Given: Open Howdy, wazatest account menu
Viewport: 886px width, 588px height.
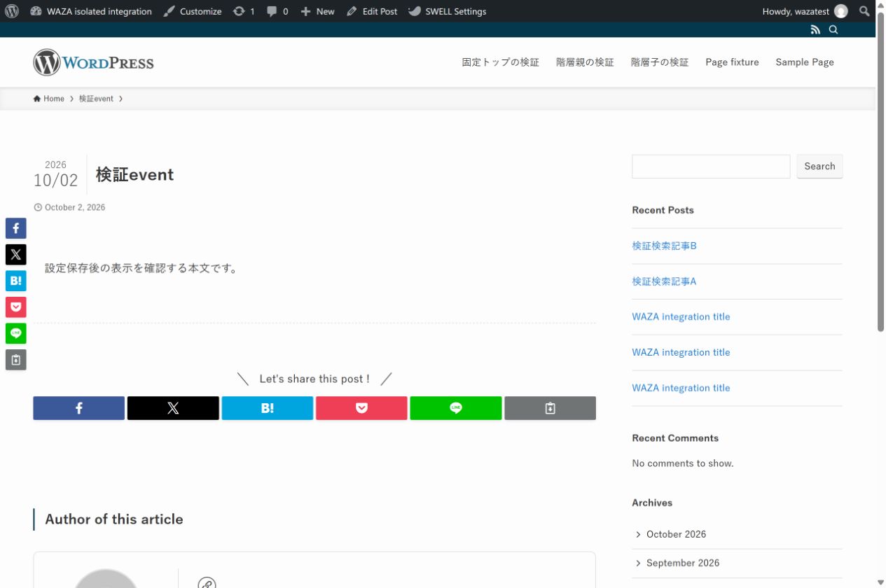Looking at the screenshot, I should pos(805,11).
